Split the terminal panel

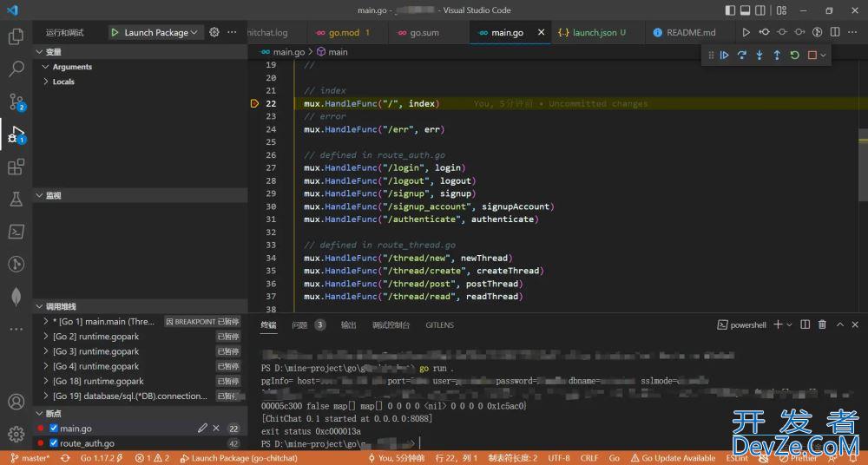pyautogui.click(x=806, y=324)
